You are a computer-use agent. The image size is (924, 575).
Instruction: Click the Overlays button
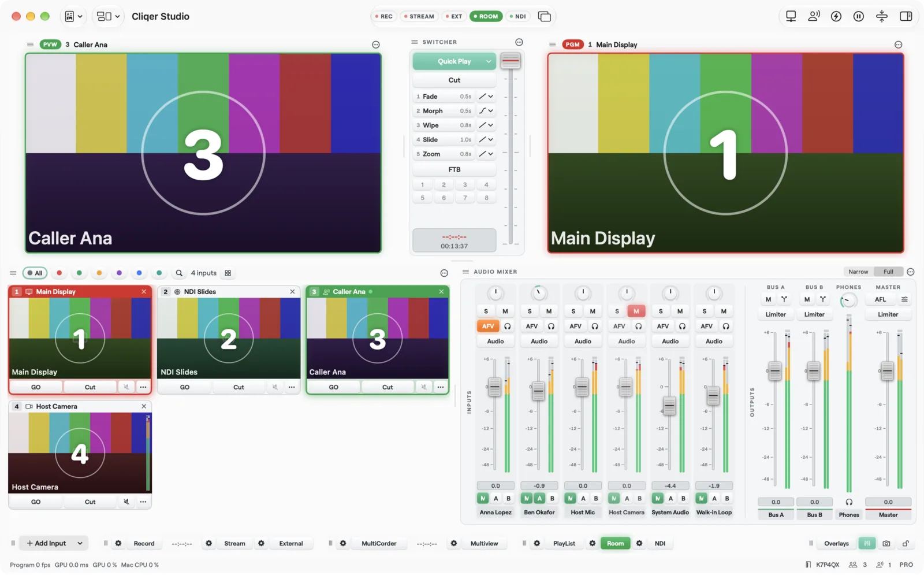(836, 543)
